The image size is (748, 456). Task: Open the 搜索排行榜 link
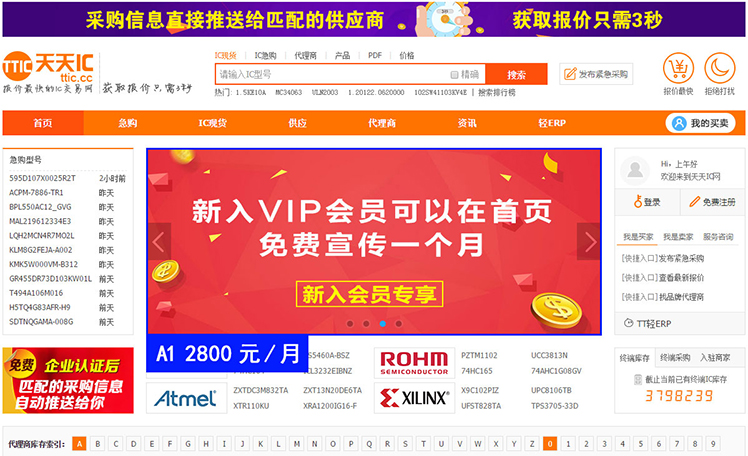[497, 93]
